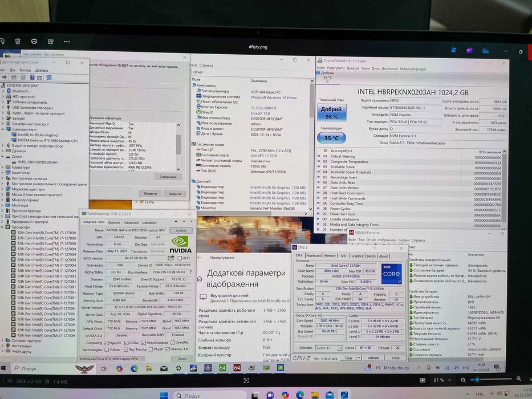The height and width of the screenshot is (399, 532).
Task: Switch to the Memory tab in CPU-Z
Action: click(x=330, y=256)
